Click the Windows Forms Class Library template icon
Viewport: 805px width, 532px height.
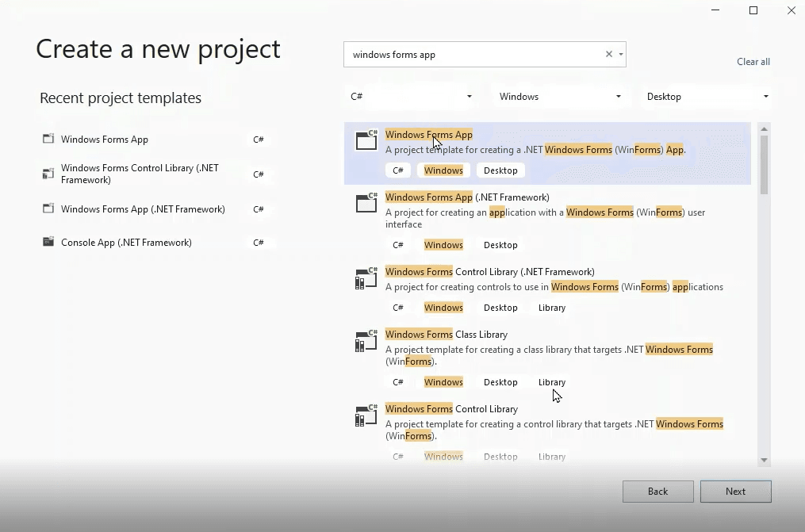click(366, 340)
